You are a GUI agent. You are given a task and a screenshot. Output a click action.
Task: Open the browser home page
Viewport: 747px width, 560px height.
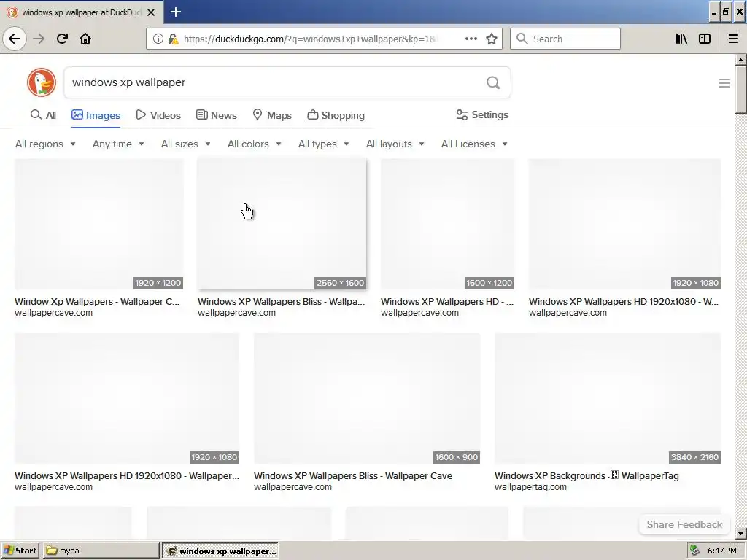pos(85,39)
